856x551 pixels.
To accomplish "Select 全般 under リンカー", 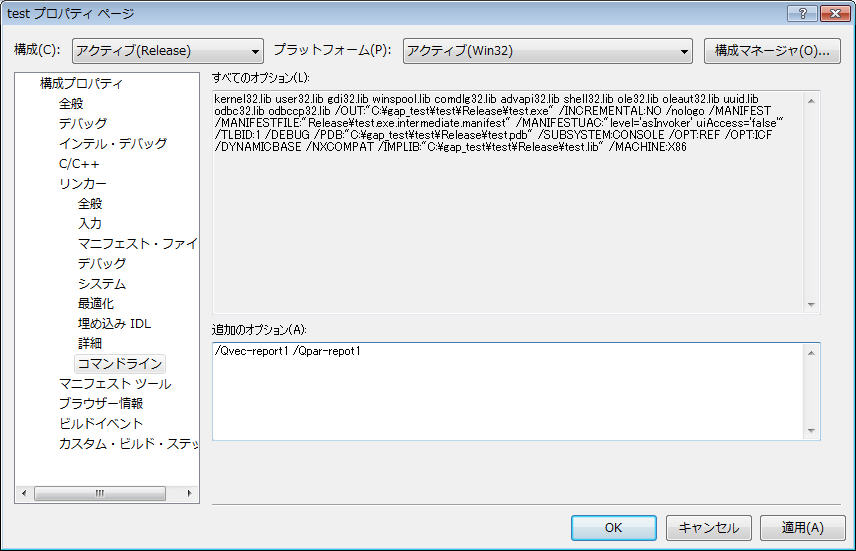I will 90,204.
